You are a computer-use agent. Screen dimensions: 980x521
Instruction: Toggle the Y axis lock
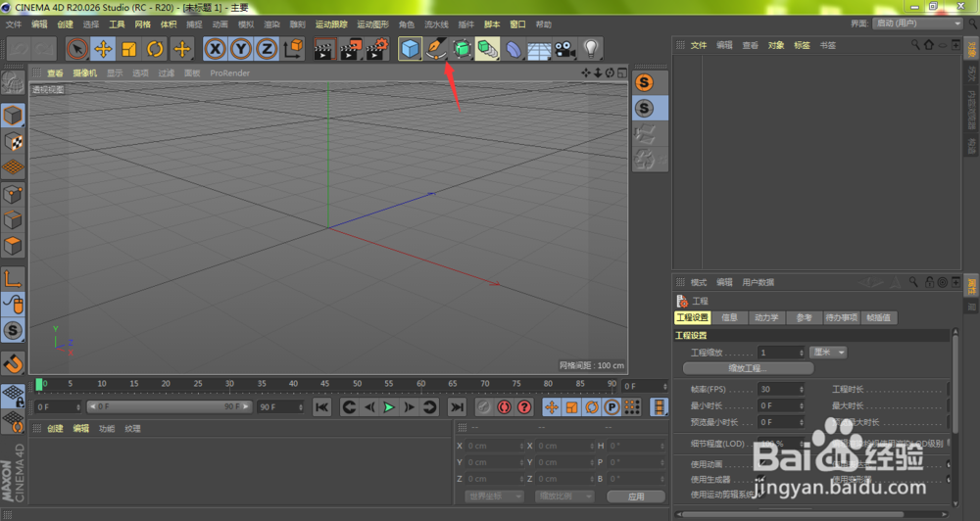pyautogui.click(x=241, y=49)
